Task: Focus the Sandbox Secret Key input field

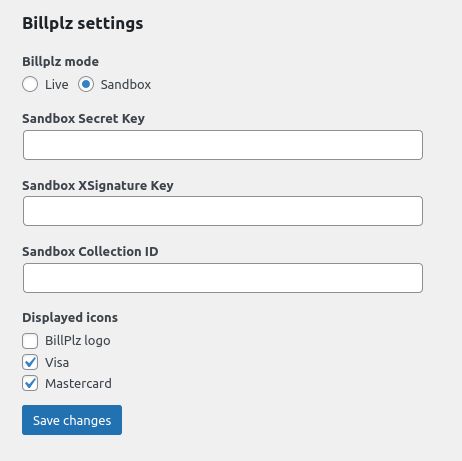Action: click(223, 145)
